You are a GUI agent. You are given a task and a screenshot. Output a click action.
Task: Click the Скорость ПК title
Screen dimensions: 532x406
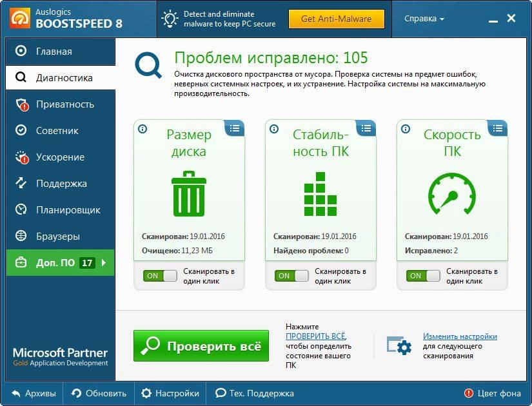(452, 143)
